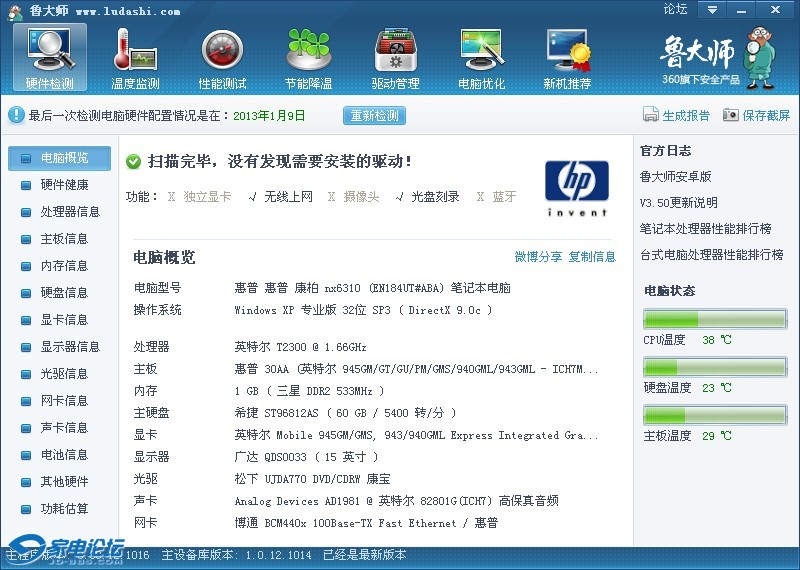The height and width of the screenshot is (570, 800).
Task: Select 硬盘信息 in the left sidebar
Action: coord(63,293)
